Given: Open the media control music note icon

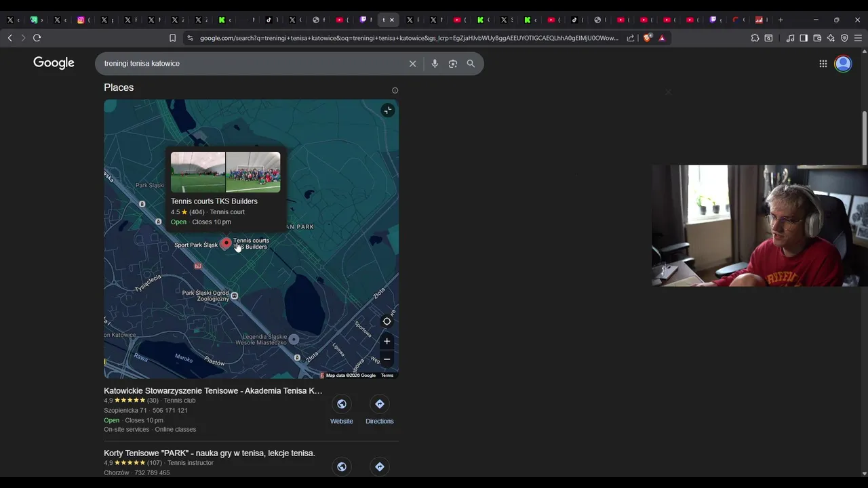Looking at the screenshot, I should pyautogui.click(x=790, y=38).
